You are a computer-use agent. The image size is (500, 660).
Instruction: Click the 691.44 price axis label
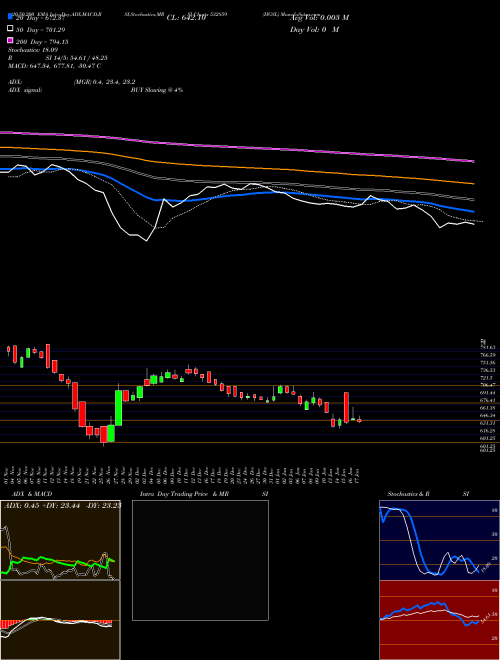[487, 393]
